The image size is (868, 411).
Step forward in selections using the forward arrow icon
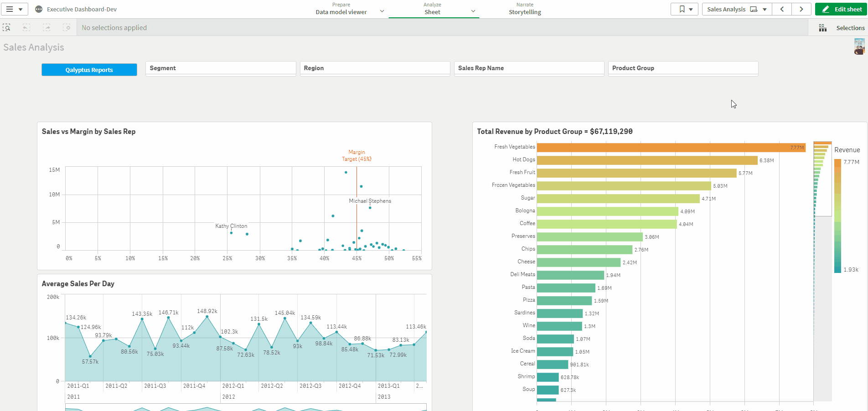[46, 27]
